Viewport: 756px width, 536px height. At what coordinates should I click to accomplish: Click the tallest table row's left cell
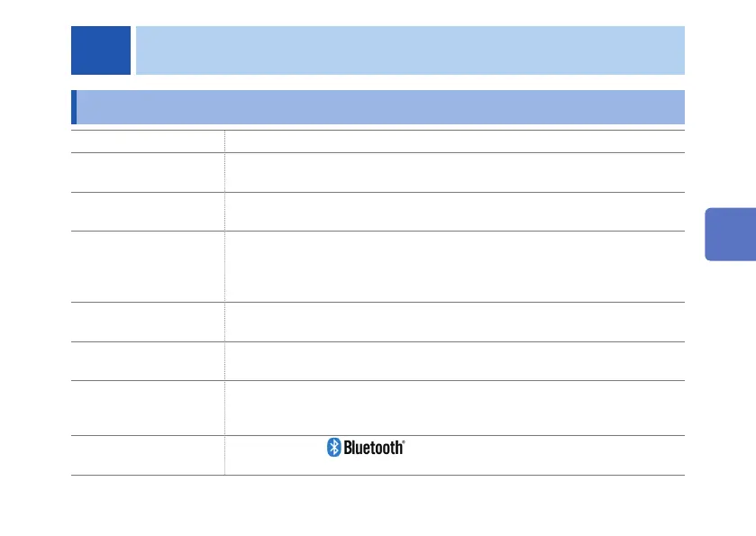click(x=148, y=267)
